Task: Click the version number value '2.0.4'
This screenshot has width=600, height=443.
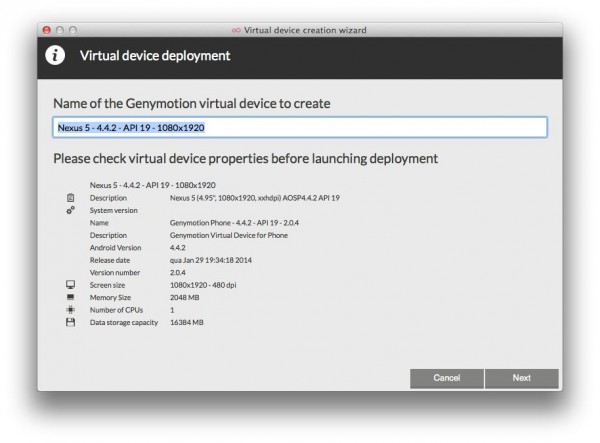Action: [x=178, y=272]
